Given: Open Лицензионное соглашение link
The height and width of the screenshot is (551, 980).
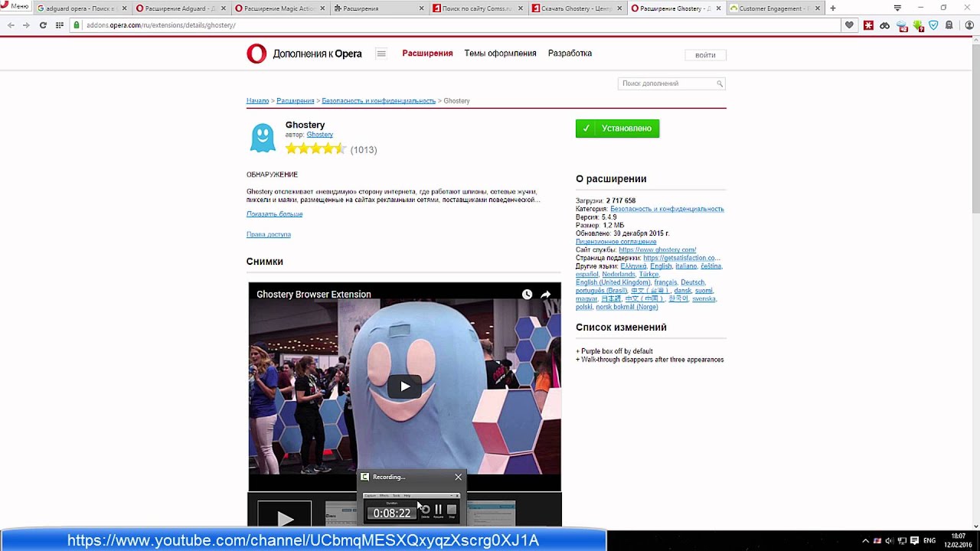Looking at the screenshot, I should pyautogui.click(x=616, y=242).
